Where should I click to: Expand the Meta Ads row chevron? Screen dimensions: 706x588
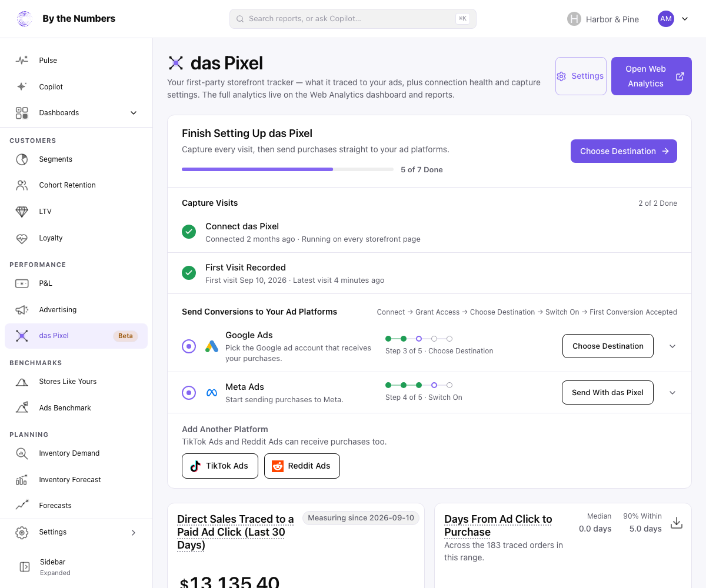click(x=672, y=393)
